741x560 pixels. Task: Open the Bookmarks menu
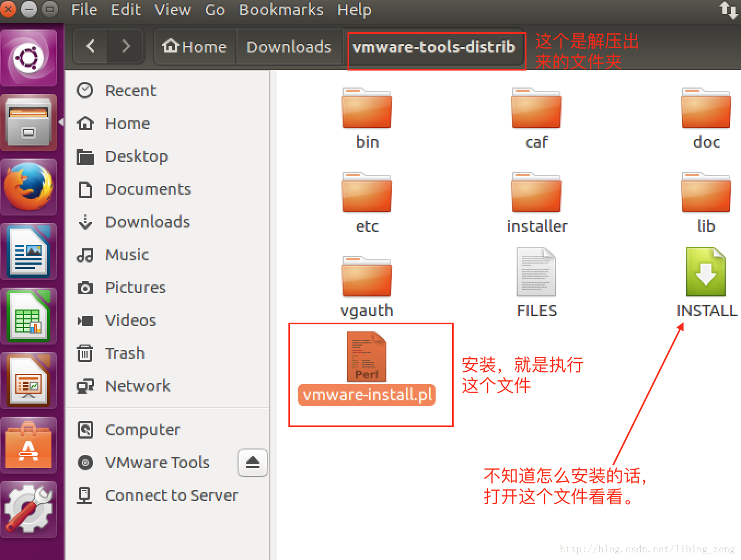click(281, 10)
